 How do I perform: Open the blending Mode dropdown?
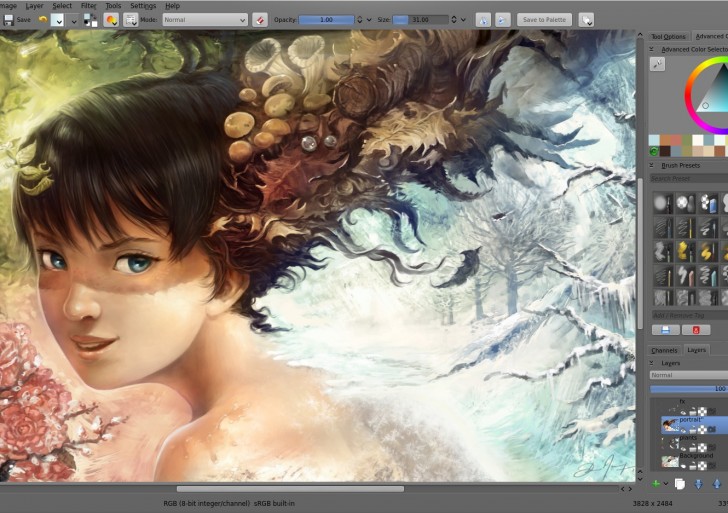[x=204, y=19]
